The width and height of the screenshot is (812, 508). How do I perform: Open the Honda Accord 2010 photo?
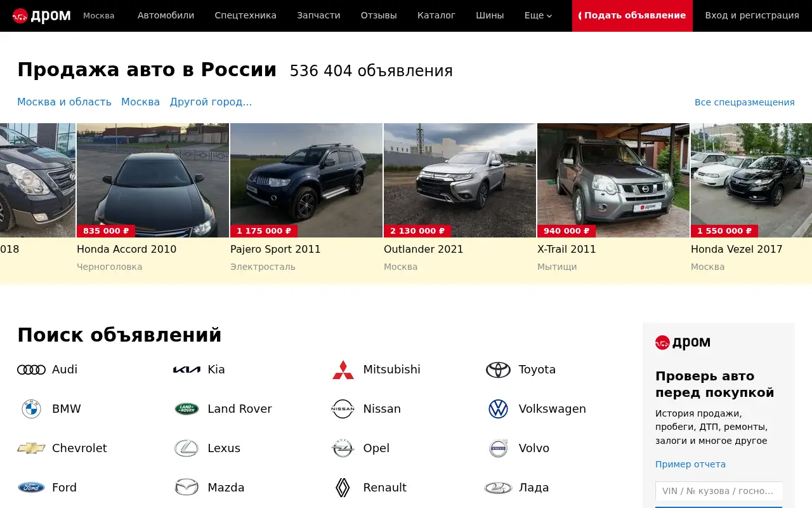coord(153,180)
